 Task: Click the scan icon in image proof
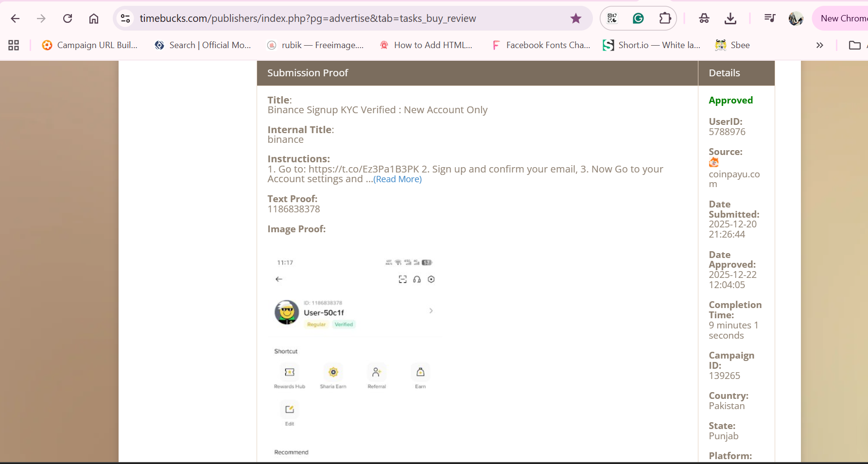402,279
